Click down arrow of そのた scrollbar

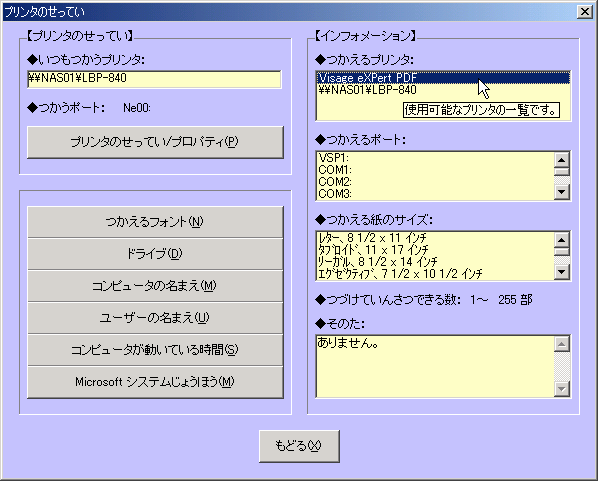point(561,389)
